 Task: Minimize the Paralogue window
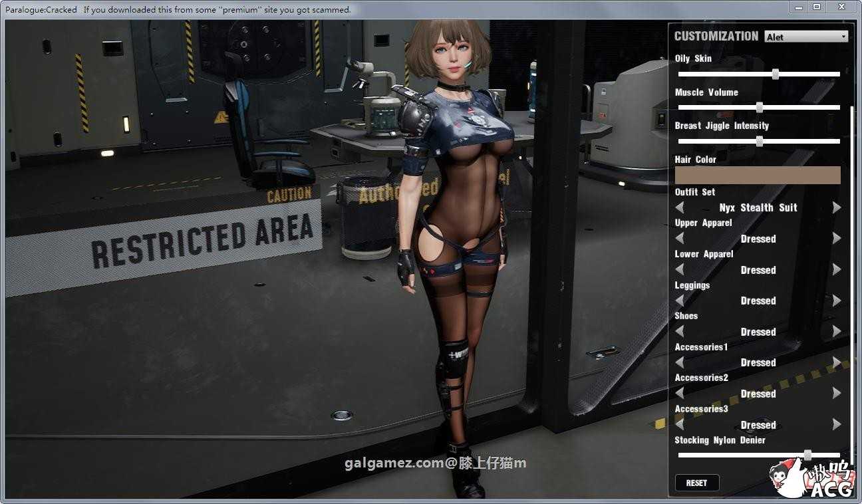point(800,7)
